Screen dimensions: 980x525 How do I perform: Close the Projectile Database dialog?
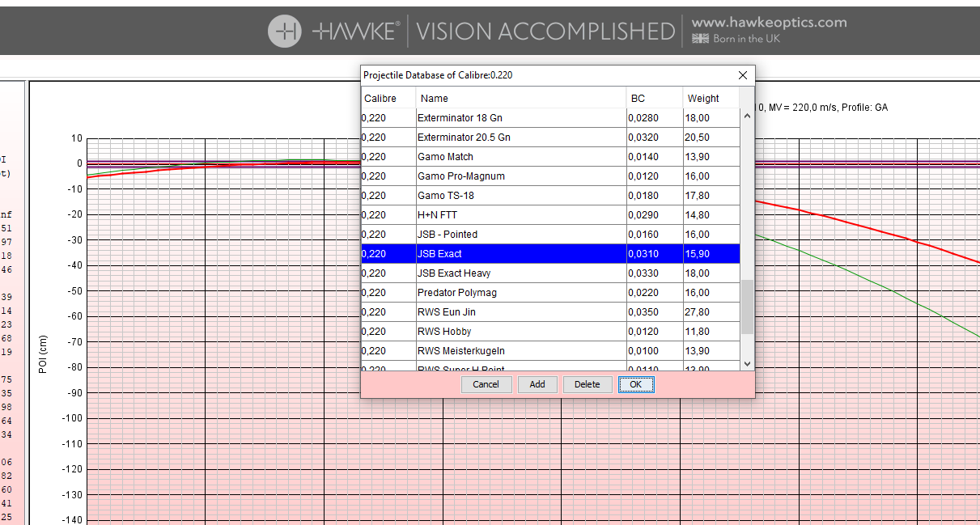(x=743, y=75)
